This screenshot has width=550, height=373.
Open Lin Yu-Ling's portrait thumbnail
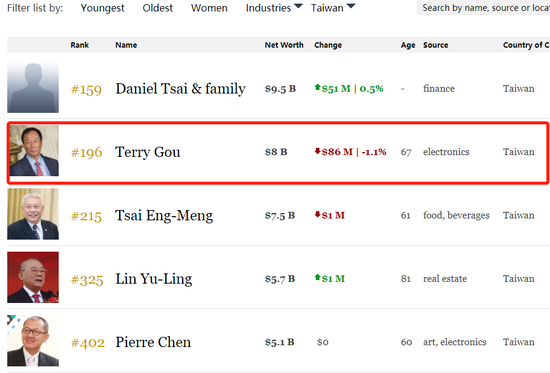click(x=33, y=277)
